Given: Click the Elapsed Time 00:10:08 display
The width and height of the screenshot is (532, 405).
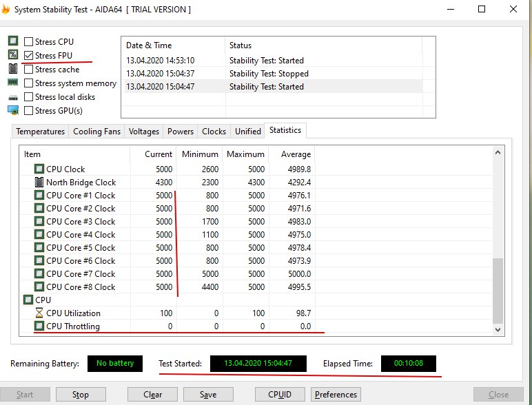Looking at the screenshot, I should coord(409,363).
